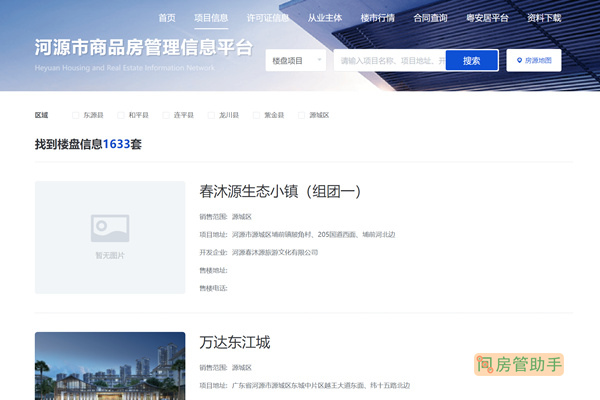Open the 春沐源生态小镇（组团一）listing title
This screenshot has height=400, width=600.
[x=280, y=191]
